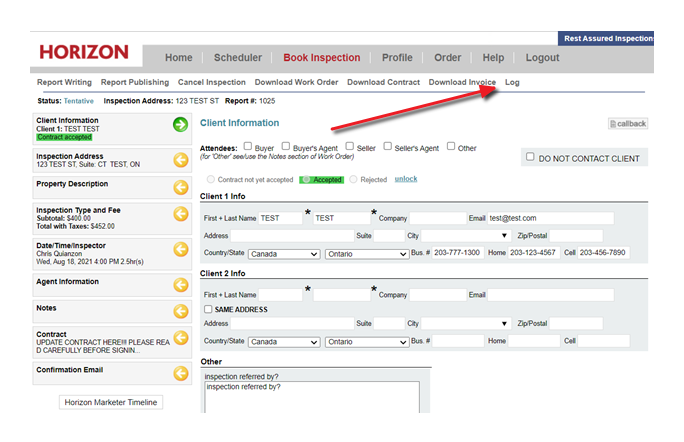
Task: Open the Scheduler menu tab
Action: pyautogui.click(x=238, y=58)
